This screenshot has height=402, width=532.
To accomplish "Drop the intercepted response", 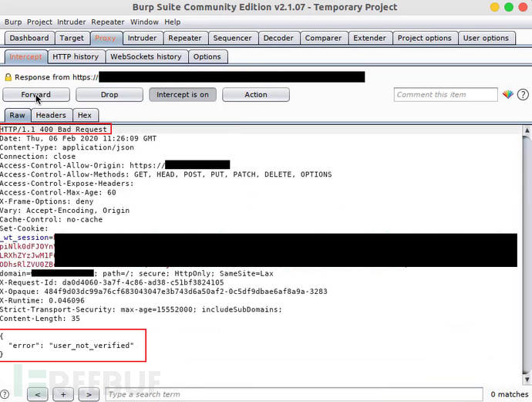I will coord(109,95).
